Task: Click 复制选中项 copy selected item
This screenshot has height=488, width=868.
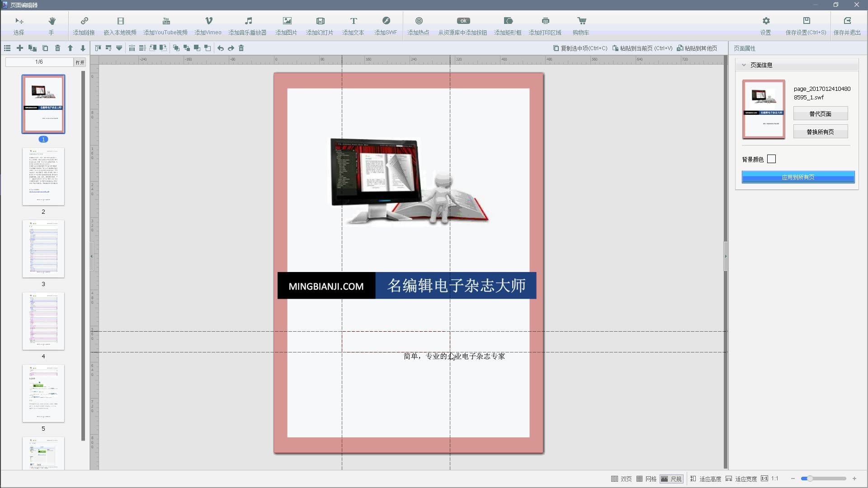Action: pyautogui.click(x=580, y=48)
